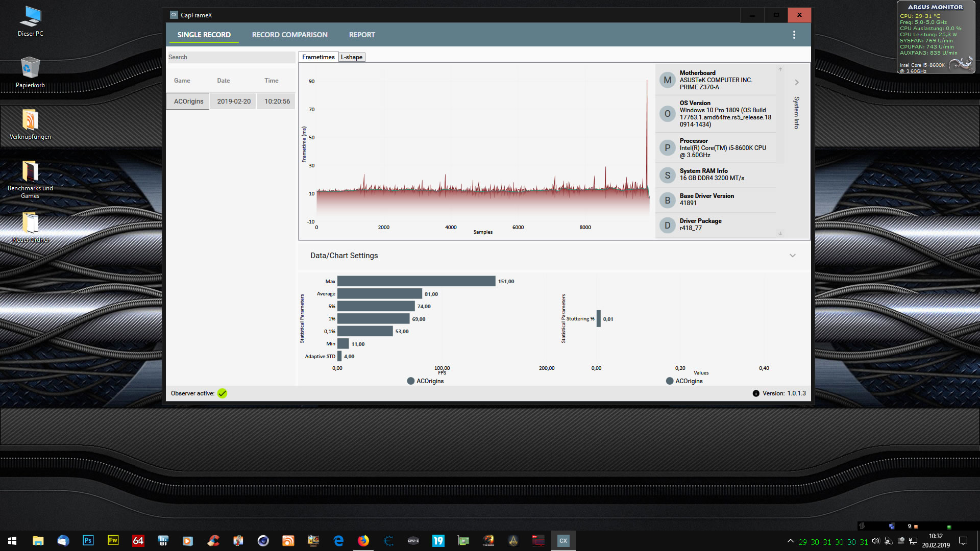The image size is (980, 551).
Task: Click the version info icon
Action: click(756, 393)
